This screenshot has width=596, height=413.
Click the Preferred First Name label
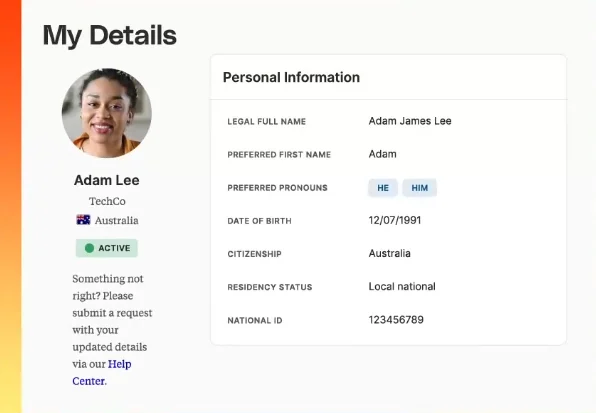279,155
